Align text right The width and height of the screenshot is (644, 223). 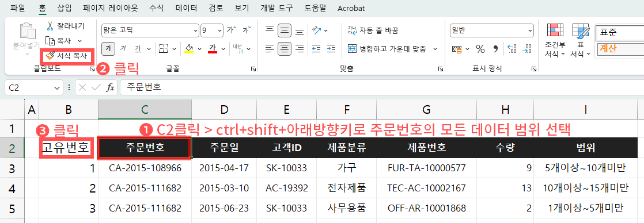[300, 49]
